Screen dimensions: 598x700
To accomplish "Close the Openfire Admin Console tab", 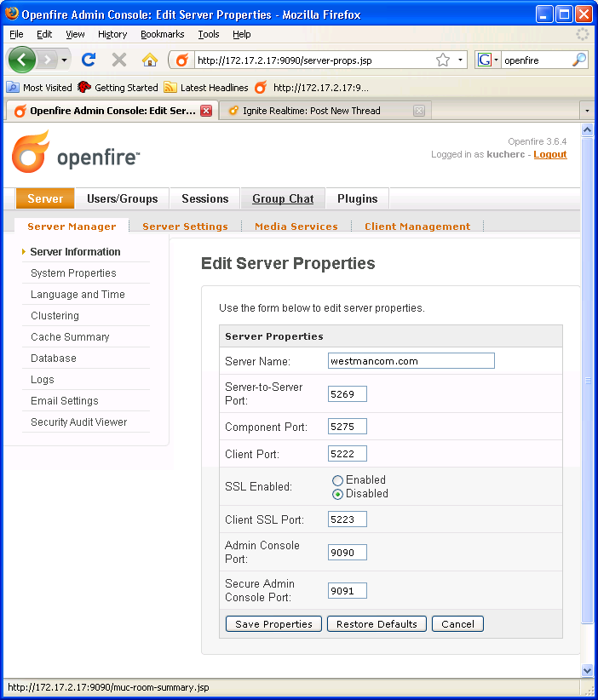I will [x=206, y=111].
